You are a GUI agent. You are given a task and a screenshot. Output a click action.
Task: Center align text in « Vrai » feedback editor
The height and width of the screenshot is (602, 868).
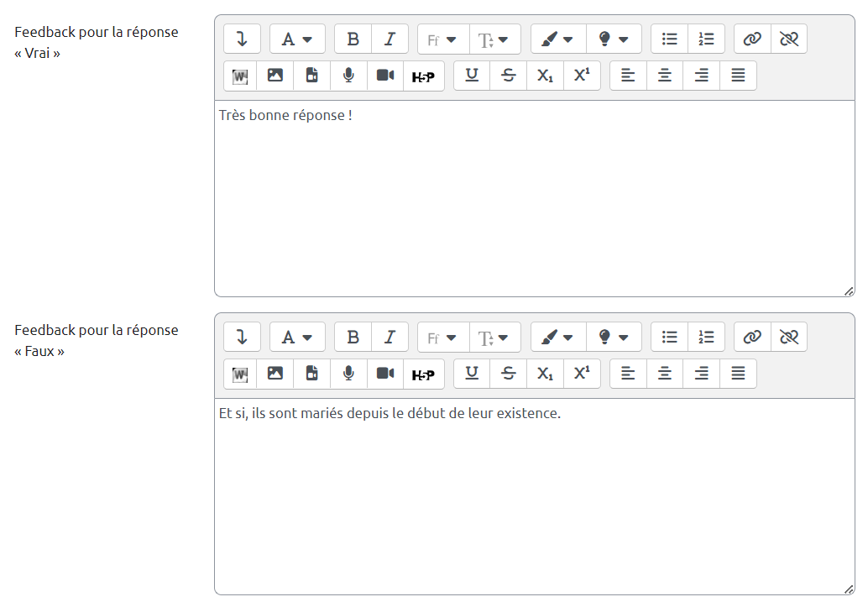tap(664, 76)
